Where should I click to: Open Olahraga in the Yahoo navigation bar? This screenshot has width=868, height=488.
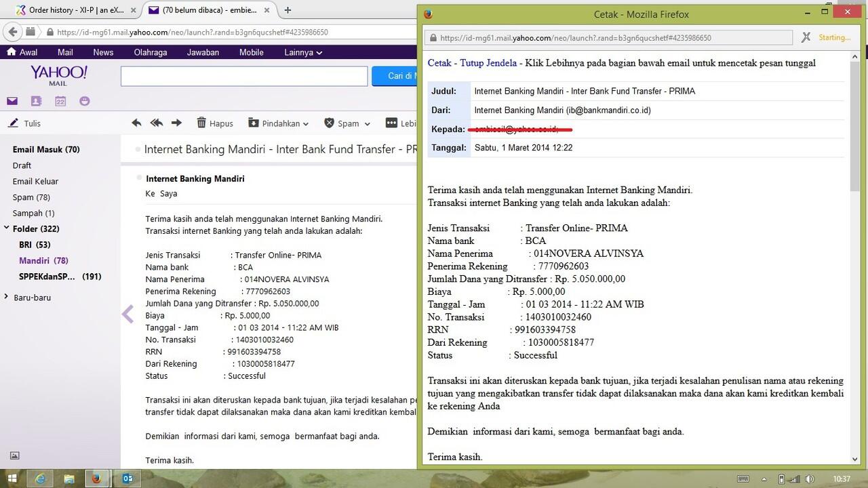coord(151,52)
